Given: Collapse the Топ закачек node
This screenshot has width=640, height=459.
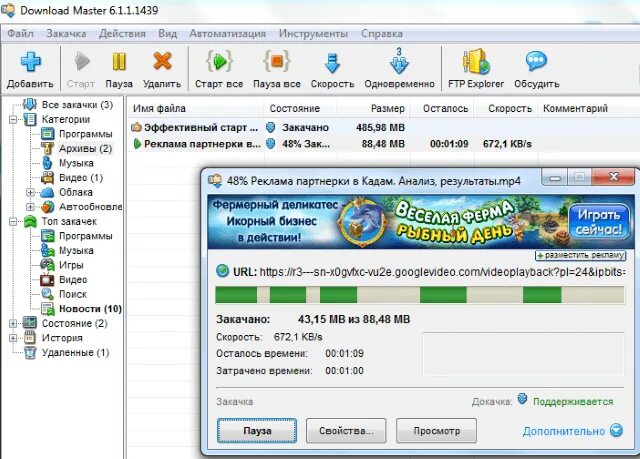Looking at the screenshot, I should (x=13, y=222).
